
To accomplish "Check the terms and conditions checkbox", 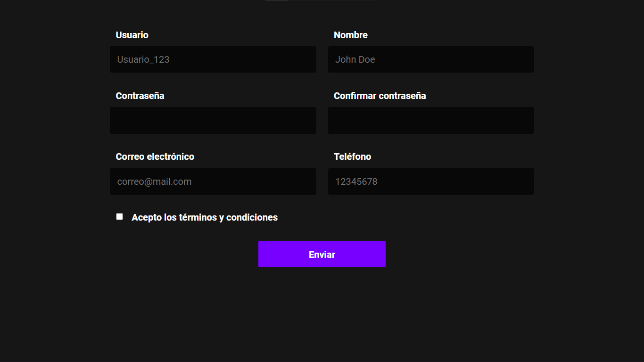I will point(120,217).
